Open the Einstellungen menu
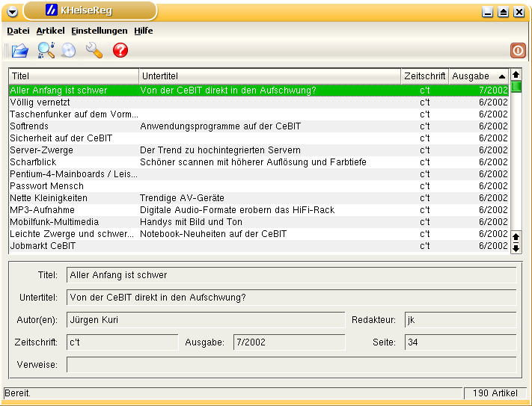This screenshot has height=406, width=532. pyautogui.click(x=100, y=31)
